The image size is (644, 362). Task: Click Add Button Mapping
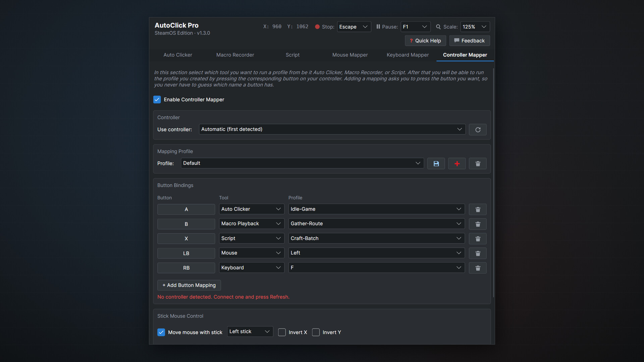[189, 285]
